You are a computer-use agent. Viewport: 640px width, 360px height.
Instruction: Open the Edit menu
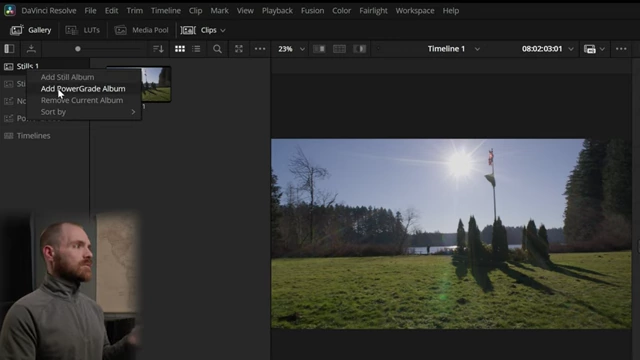click(111, 11)
